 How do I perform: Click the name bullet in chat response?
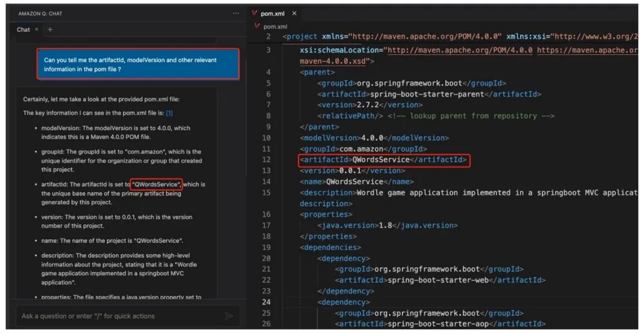click(x=112, y=241)
